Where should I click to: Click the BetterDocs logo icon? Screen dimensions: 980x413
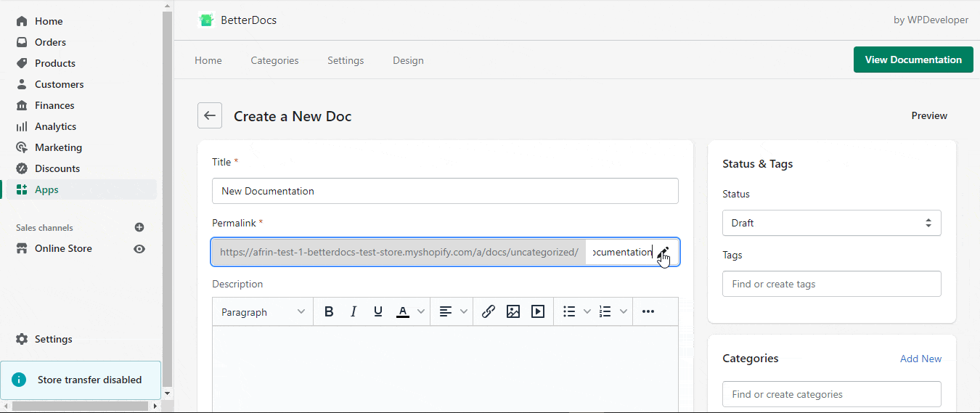pos(206,20)
